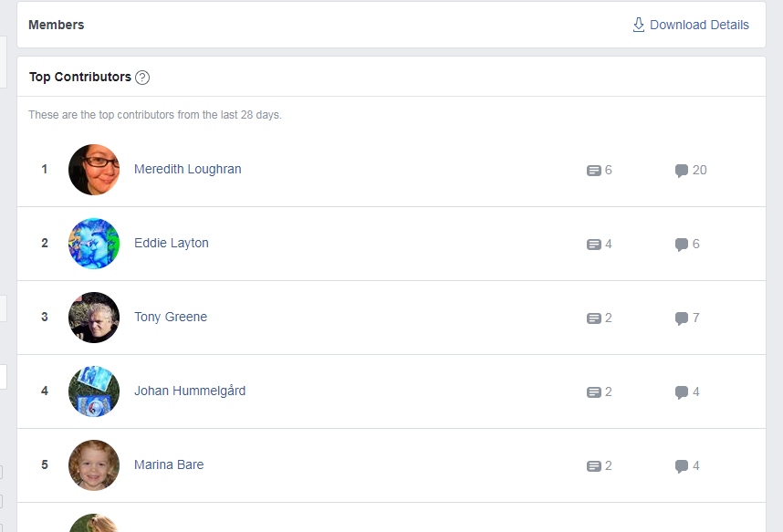Click Tony Greene's profile picture
Viewport: 783px width, 532px height.
[x=94, y=318]
